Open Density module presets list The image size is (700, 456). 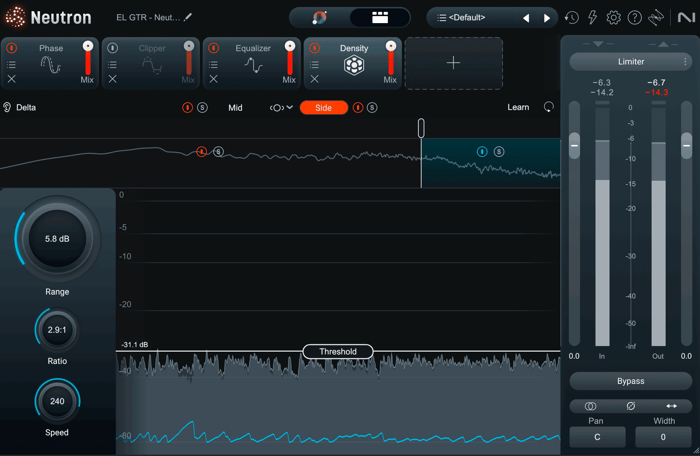click(314, 65)
